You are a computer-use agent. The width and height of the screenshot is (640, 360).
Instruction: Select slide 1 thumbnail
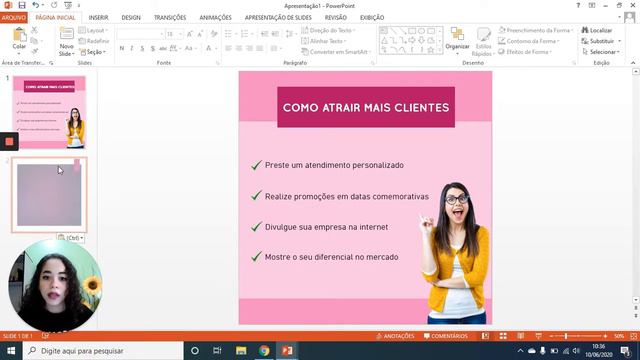[49, 112]
